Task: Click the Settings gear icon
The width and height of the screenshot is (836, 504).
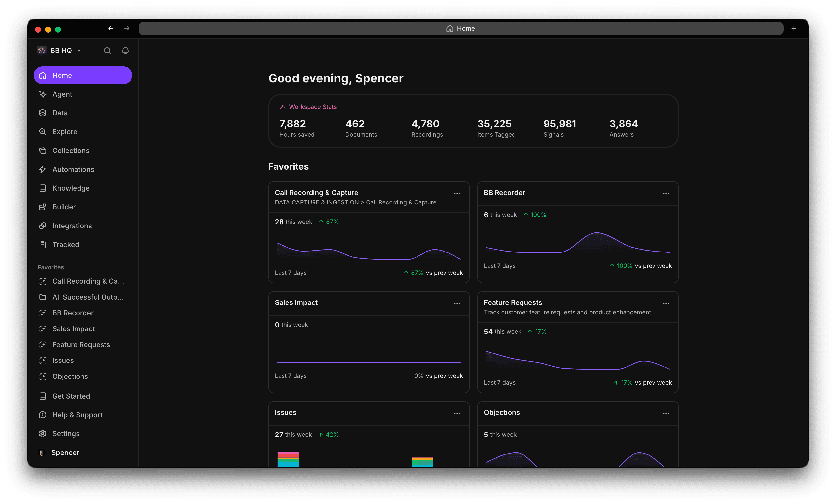Action: (x=42, y=434)
